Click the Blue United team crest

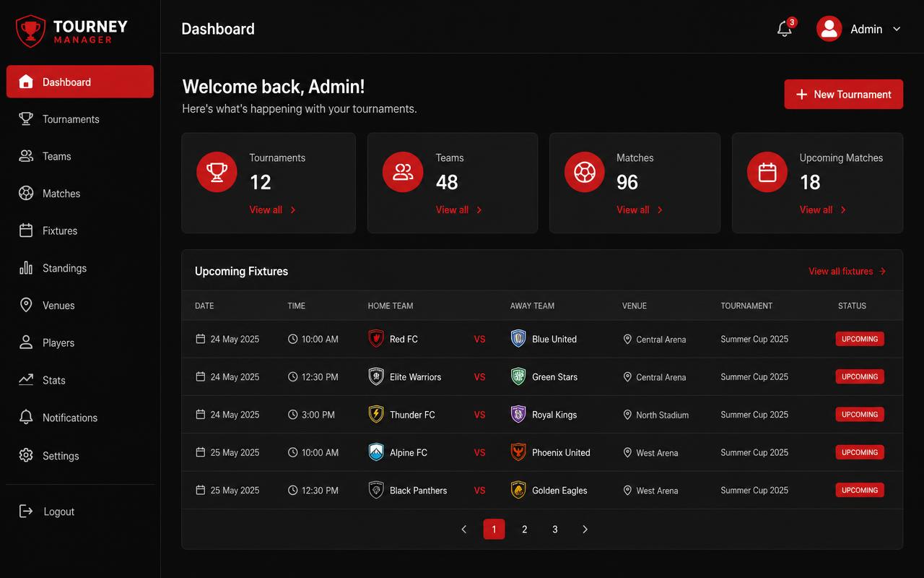[x=518, y=338]
